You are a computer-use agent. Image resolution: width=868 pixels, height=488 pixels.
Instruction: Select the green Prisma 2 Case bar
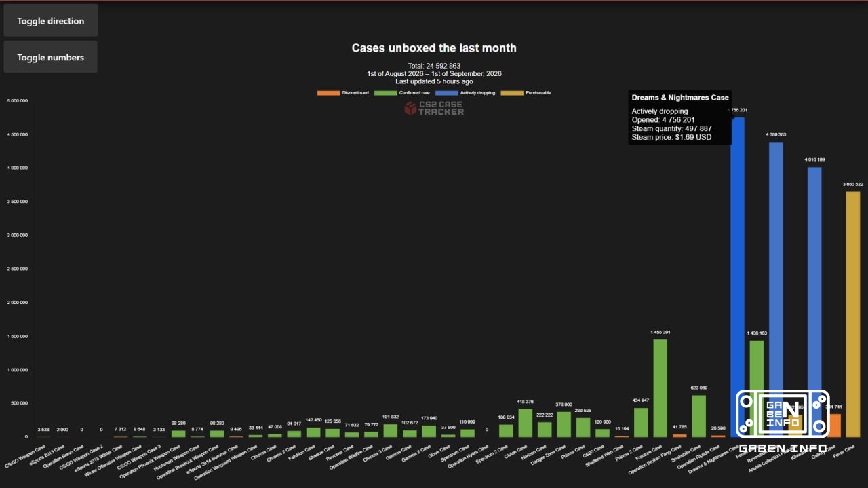coord(641,422)
